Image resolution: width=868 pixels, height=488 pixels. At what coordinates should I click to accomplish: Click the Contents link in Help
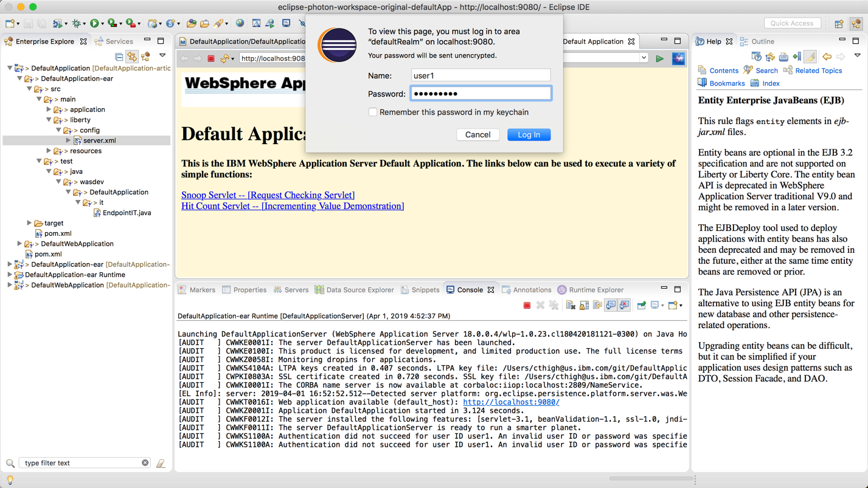pyautogui.click(x=724, y=70)
